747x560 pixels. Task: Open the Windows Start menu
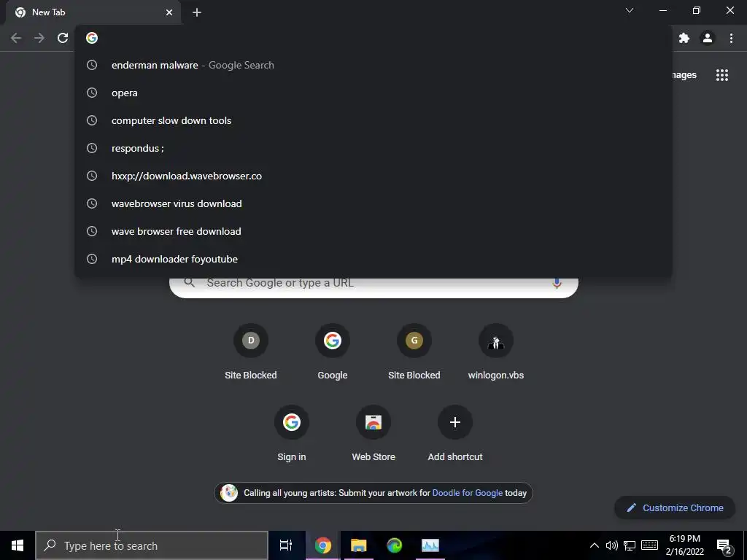click(18, 545)
